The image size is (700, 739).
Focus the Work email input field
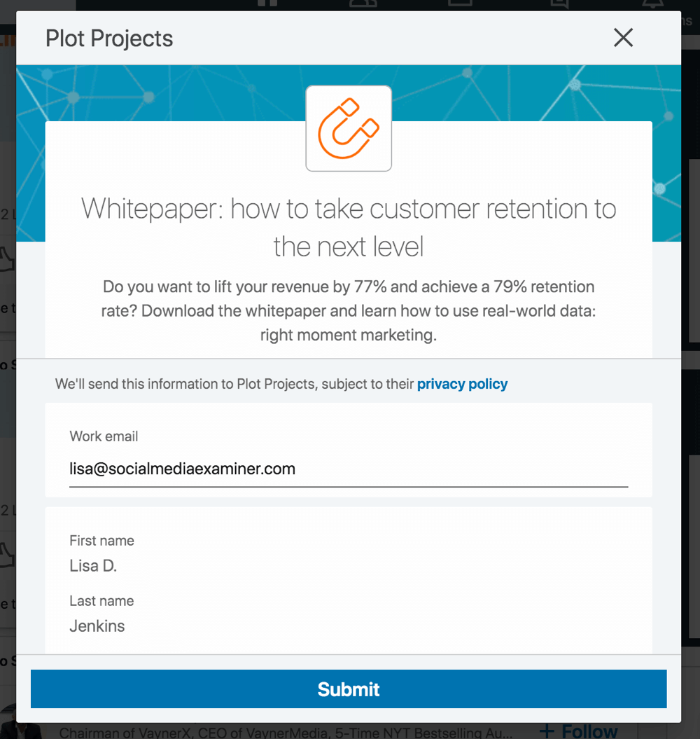pos(349,469)
